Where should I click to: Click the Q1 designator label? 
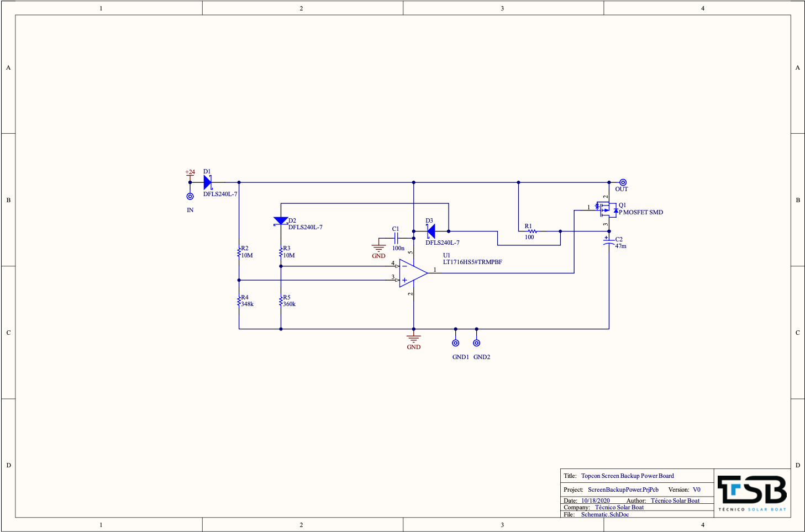tap(622, 205)
